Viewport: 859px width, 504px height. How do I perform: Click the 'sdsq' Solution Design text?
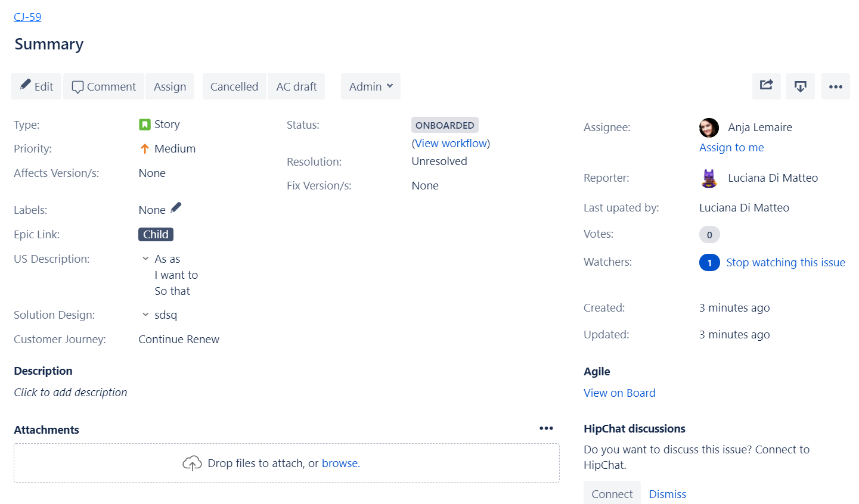[166, 315]
